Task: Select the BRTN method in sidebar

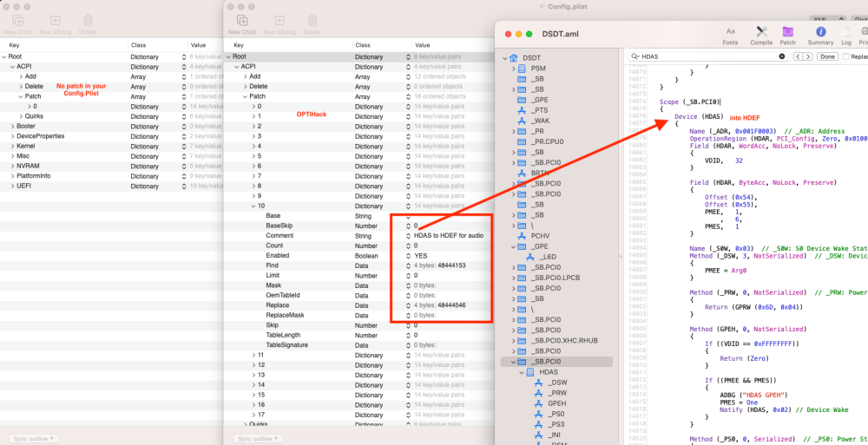Action: pyautogui.click(x=540, y=173)
